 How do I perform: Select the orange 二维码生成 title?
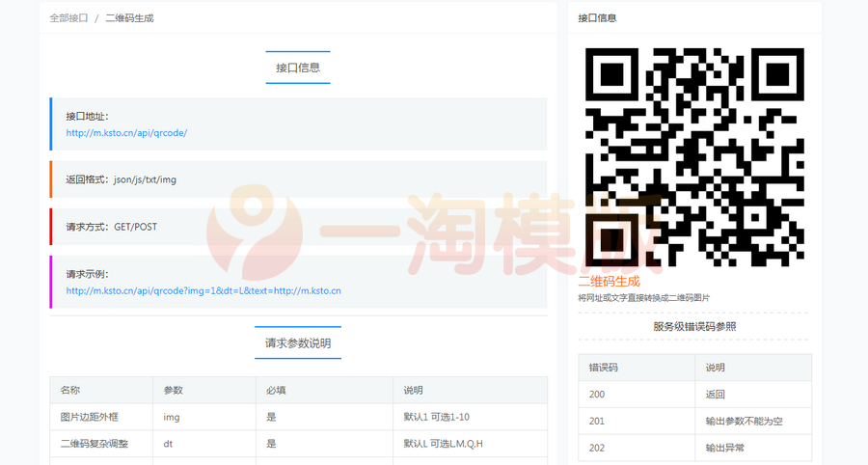tap(609, 281)
